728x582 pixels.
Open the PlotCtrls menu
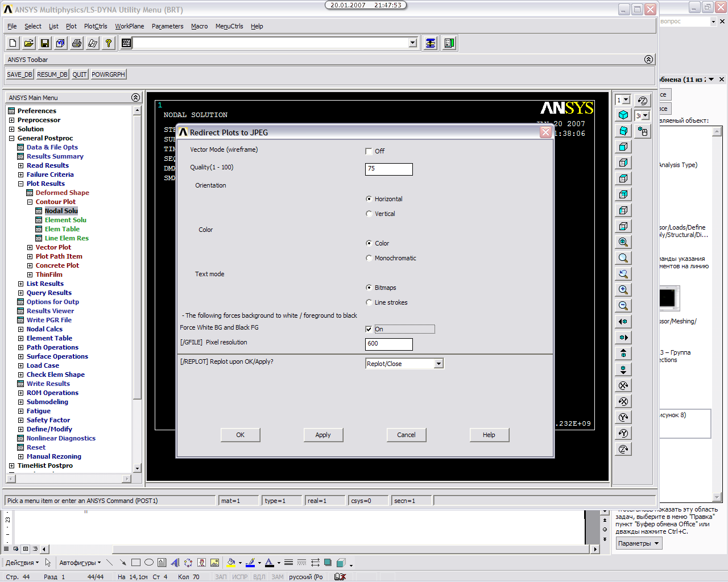pyautogui.click(x=96, y=26)
